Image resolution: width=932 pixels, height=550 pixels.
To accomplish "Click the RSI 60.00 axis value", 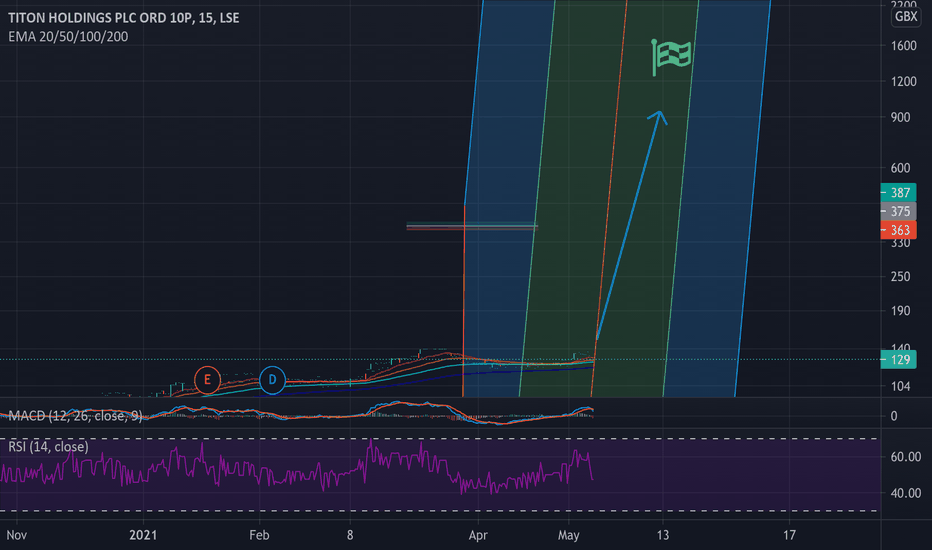I will pos(906,457).
